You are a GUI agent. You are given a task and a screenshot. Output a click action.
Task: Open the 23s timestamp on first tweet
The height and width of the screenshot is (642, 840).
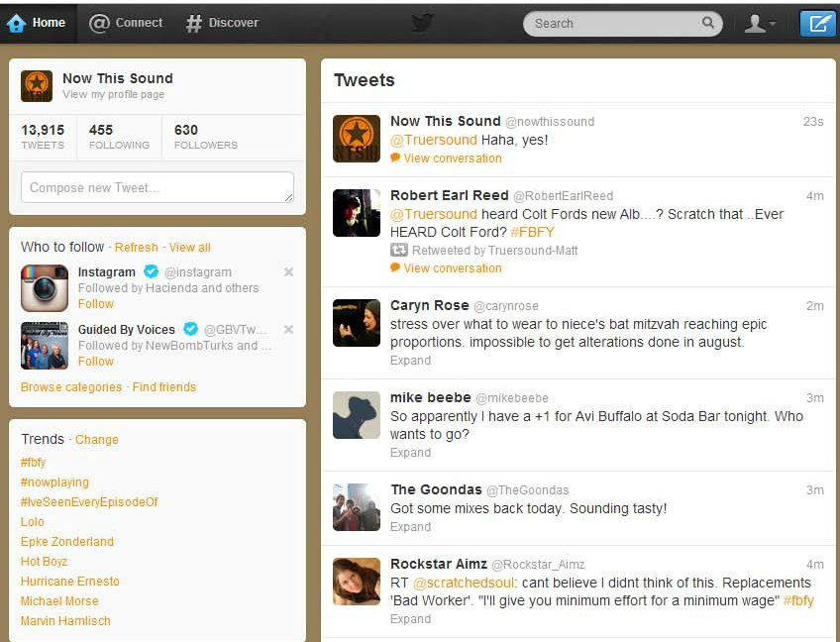coord(813,122)
